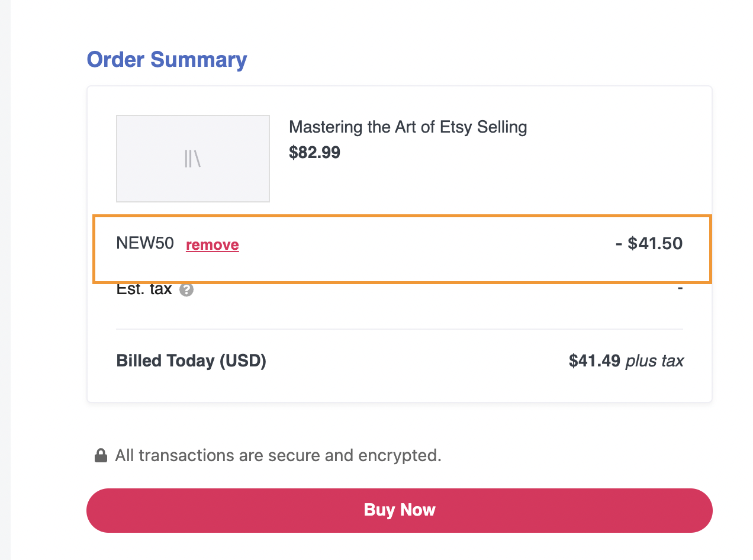Click the Est. tax label
The height and width of the screenshot is (560, 753).
[x=144, y=289]
